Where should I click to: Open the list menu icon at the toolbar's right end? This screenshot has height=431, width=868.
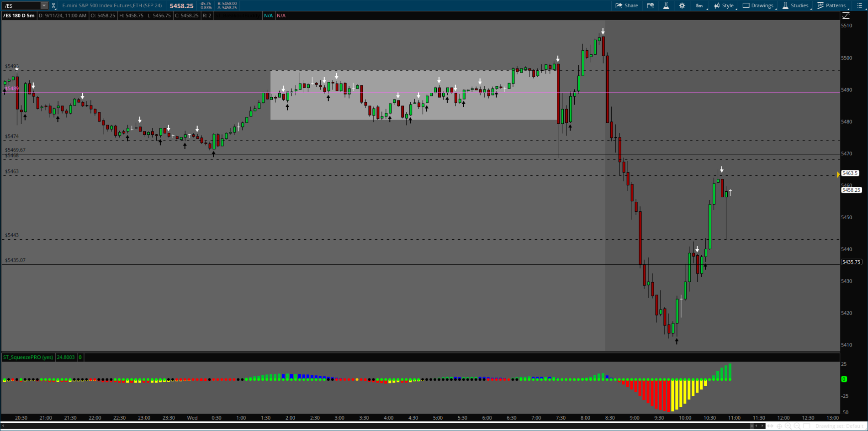pyautogui.click(x=859, y=5)
